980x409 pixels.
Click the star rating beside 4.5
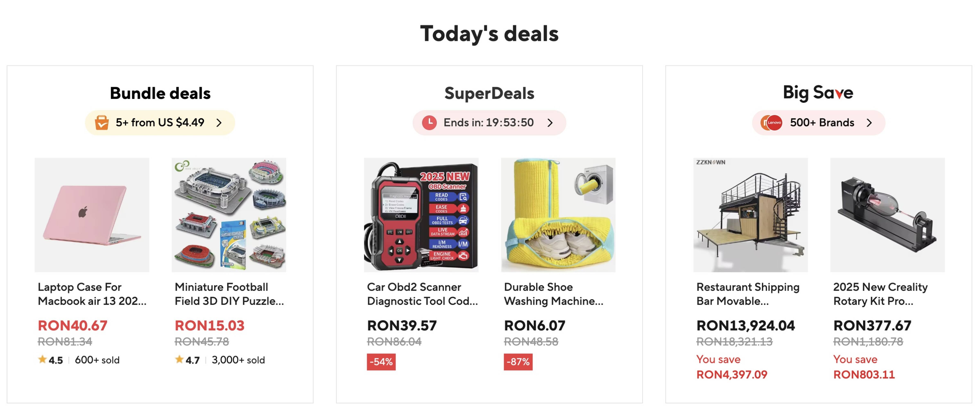point(42,359)
